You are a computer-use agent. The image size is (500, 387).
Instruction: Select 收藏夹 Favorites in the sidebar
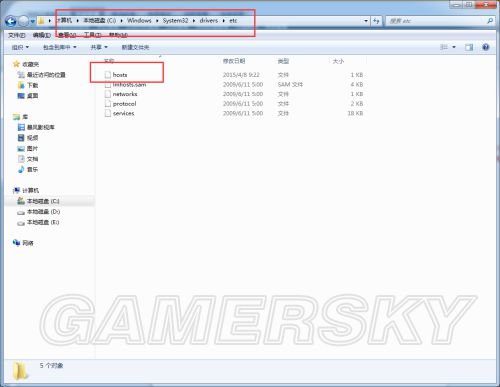click(26, 64)
